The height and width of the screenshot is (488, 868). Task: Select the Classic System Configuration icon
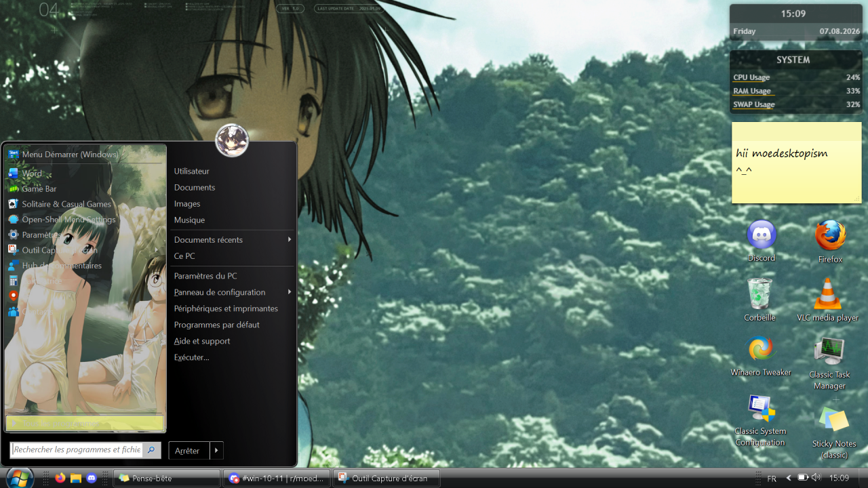(760, 421)
